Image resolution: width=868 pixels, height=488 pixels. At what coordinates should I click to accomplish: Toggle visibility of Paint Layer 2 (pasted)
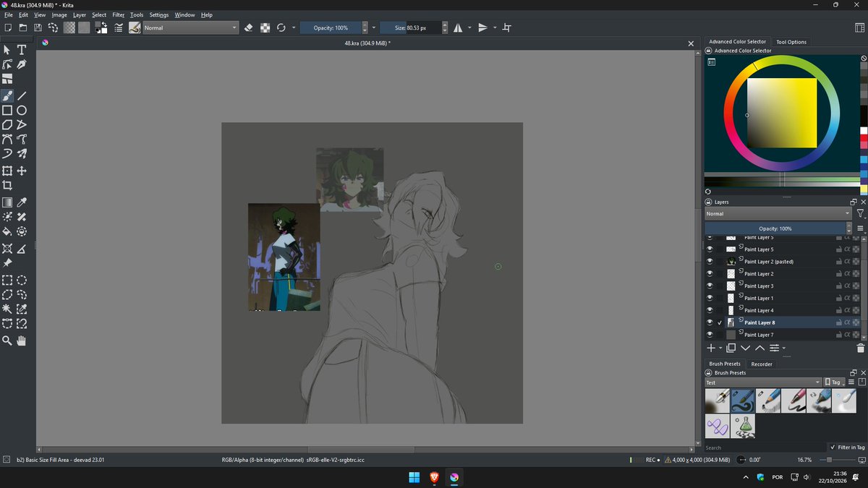710,262
